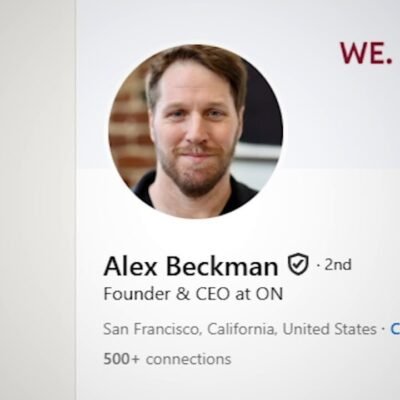
Task: Click the bold 500+ number
Action: [121, 359]
